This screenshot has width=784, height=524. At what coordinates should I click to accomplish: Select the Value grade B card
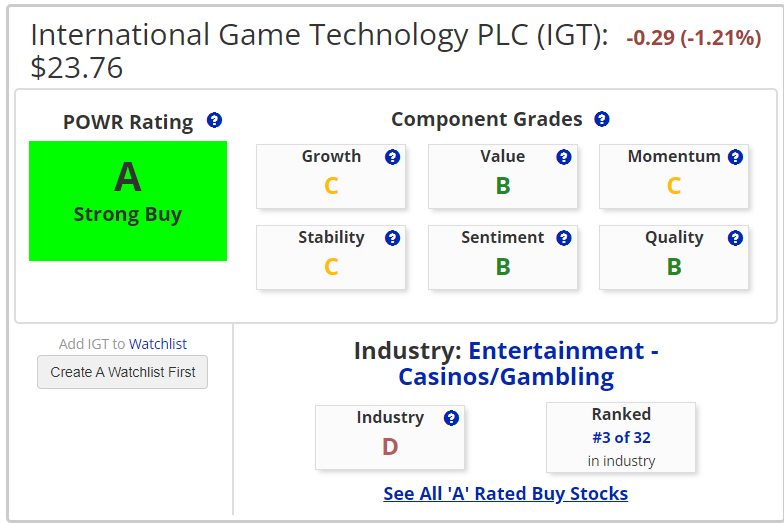tap(502, 176)
